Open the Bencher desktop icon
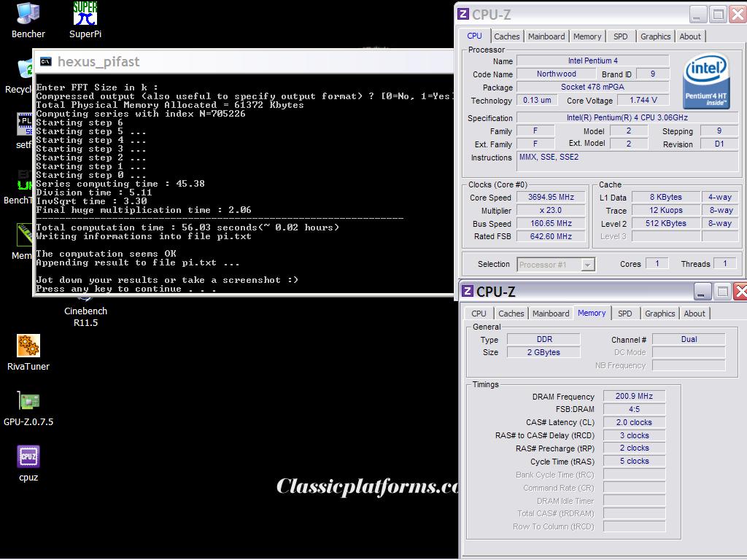 pyautogui.click(x=28, y=20)
